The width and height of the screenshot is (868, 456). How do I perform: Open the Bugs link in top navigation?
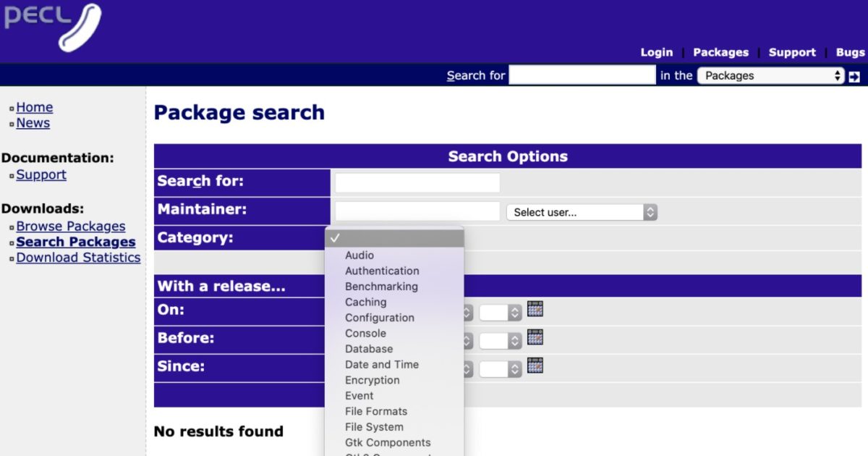(x=850, y=52)
